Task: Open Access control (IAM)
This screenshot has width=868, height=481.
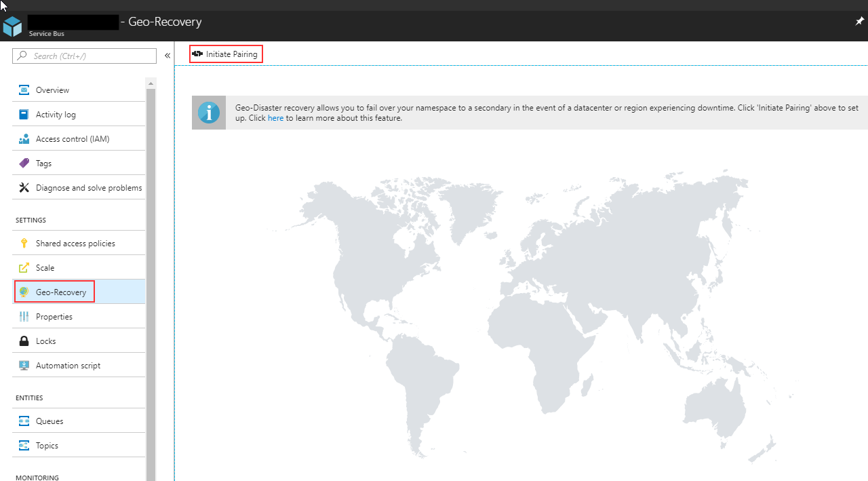Action: coord(79,138)
